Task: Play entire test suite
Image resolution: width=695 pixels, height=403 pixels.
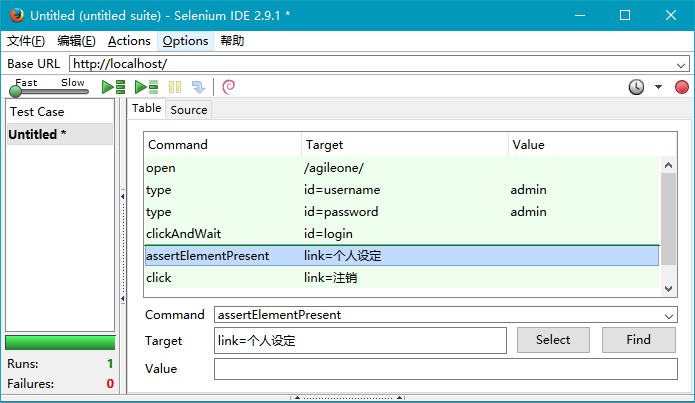Action: click(x=113, y=87)
